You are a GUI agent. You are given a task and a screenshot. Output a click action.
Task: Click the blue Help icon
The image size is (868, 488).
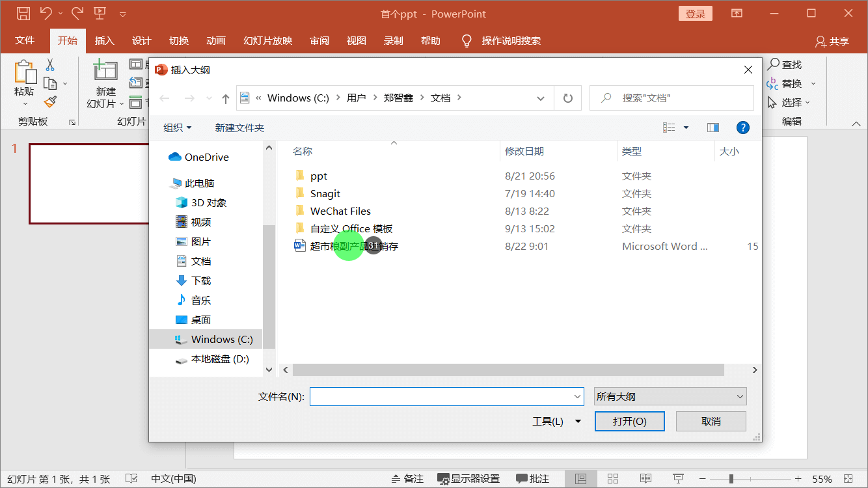742,128
